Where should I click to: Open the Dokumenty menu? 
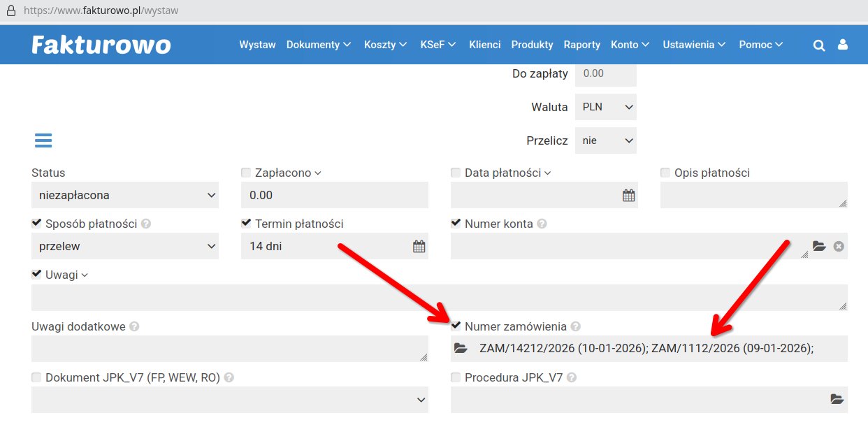319,45
